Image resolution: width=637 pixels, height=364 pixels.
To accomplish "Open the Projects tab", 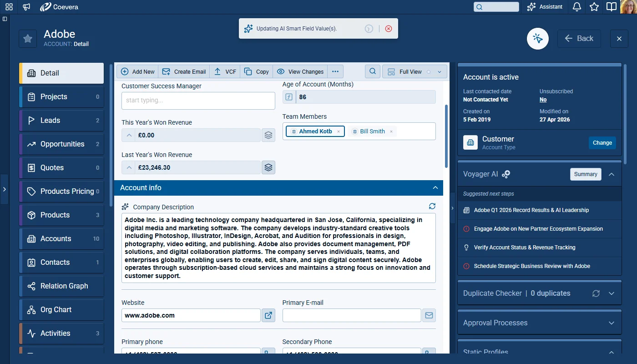I will (x=61, y=97).
